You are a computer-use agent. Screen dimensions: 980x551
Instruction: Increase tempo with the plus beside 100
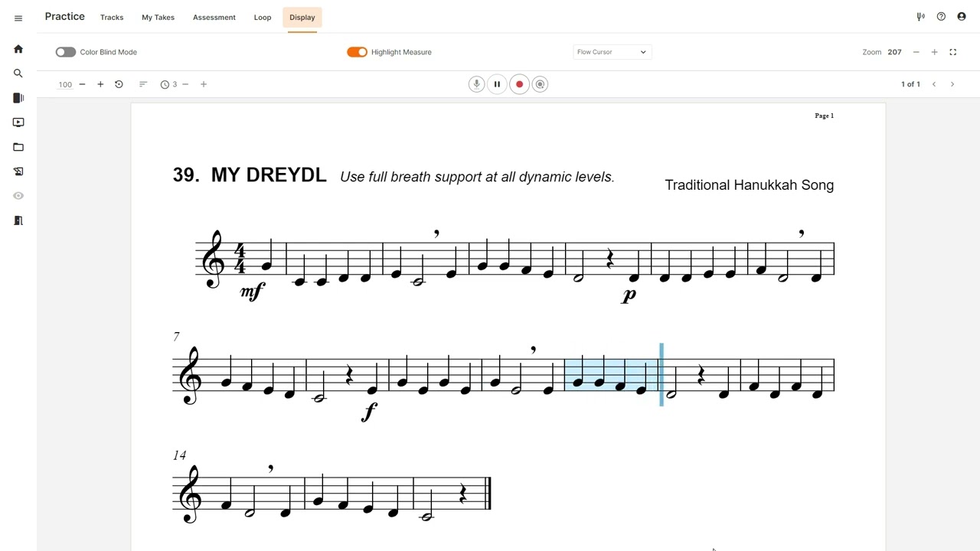click(x=100, y=84)
